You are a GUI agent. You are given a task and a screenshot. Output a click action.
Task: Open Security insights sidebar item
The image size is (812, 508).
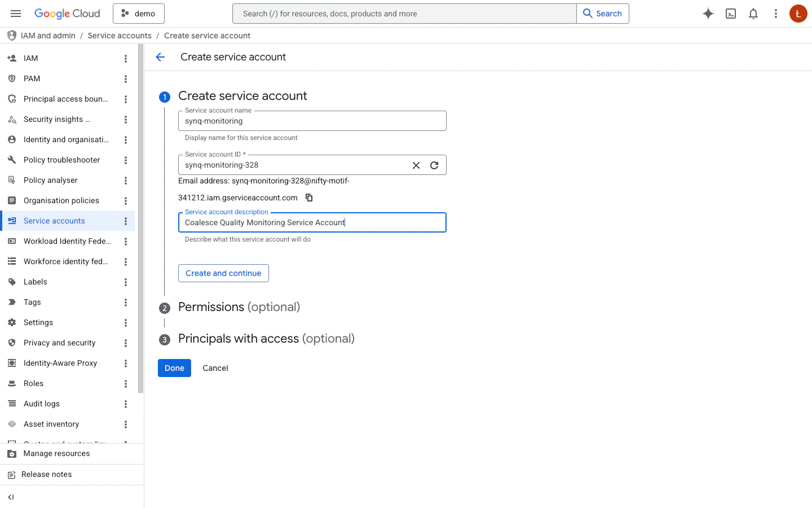68,119
